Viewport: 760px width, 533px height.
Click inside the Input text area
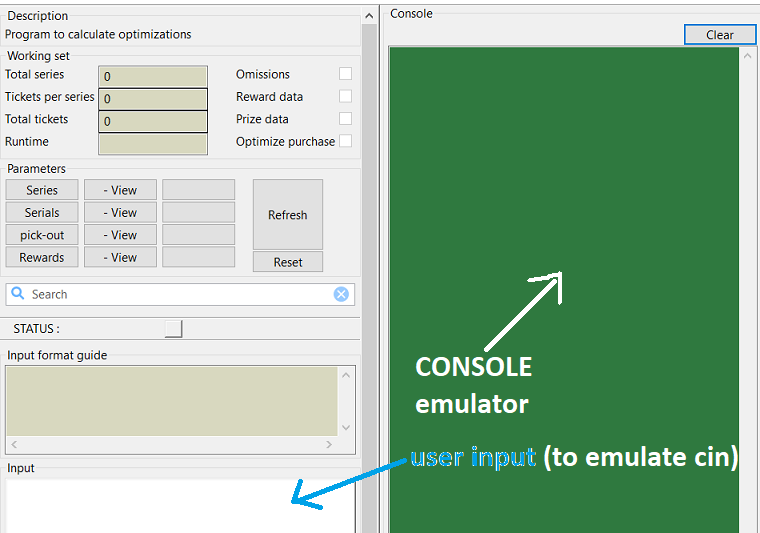tap(180, 506)
